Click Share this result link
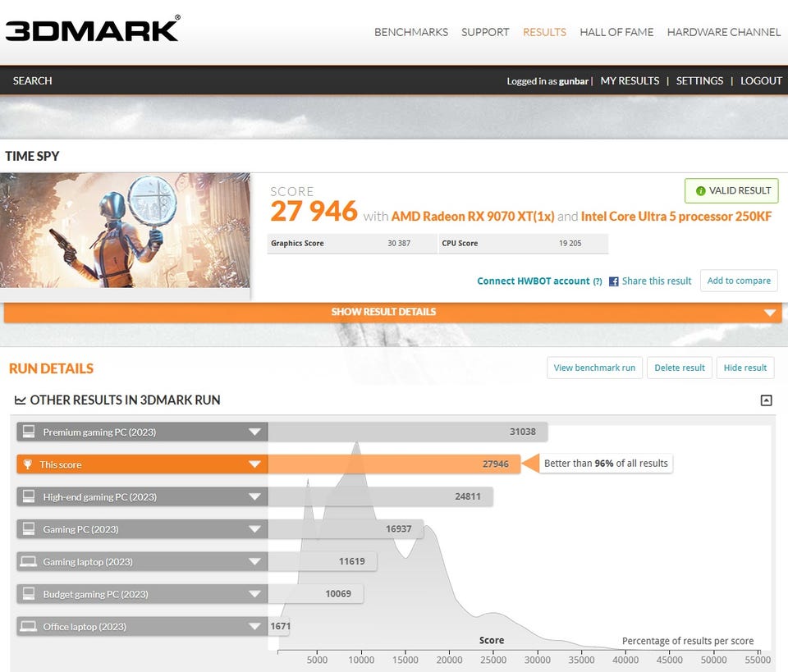 pyautogui.click(x=657, y=281)
